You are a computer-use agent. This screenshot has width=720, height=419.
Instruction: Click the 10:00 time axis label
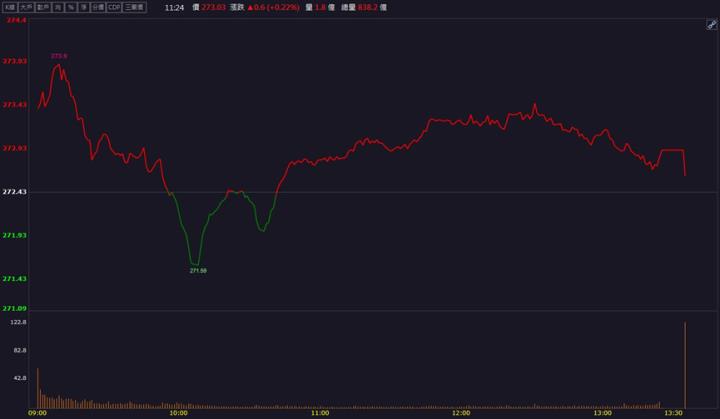pos(179,413)
